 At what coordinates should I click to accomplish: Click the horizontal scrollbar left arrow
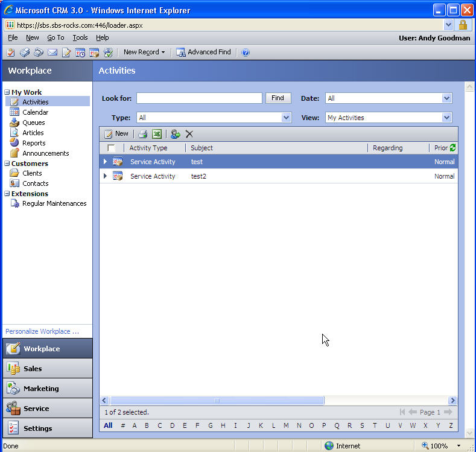tap(104, 400)
